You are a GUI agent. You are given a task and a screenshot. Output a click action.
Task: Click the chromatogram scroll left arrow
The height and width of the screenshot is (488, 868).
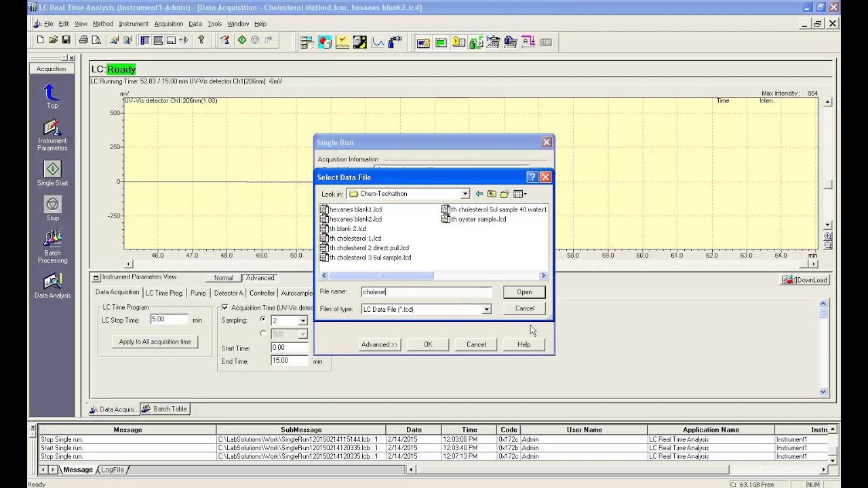127,264
